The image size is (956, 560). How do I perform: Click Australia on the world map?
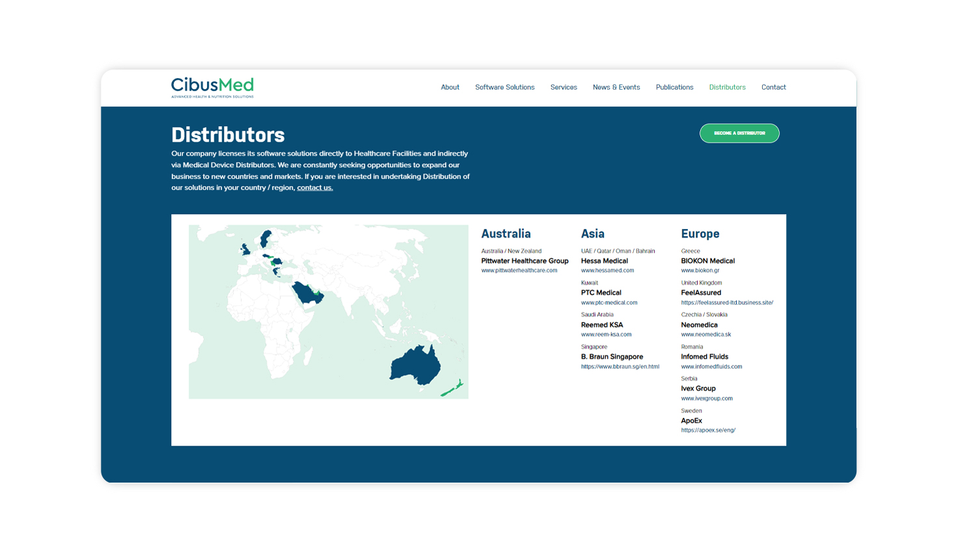click(x=413, y=366)
